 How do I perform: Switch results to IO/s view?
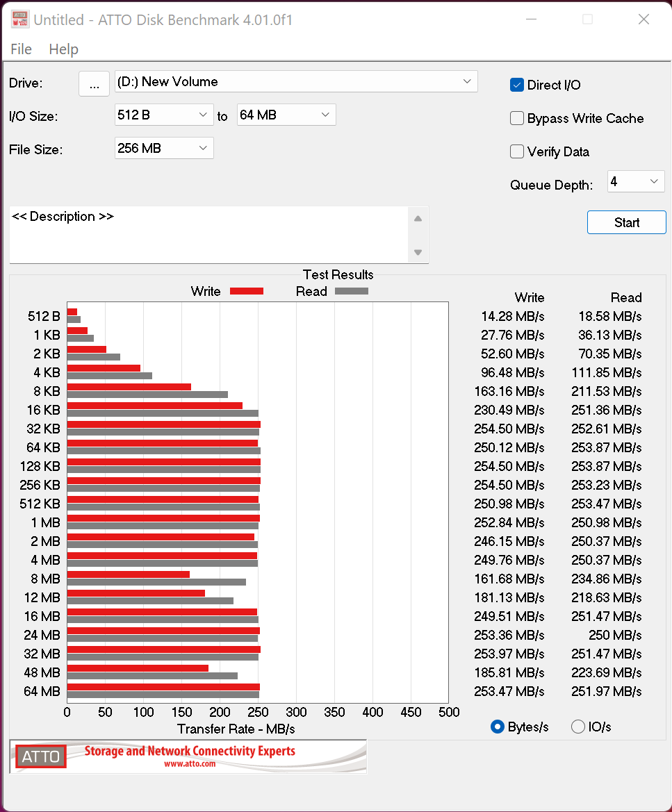tap(578, 727)
